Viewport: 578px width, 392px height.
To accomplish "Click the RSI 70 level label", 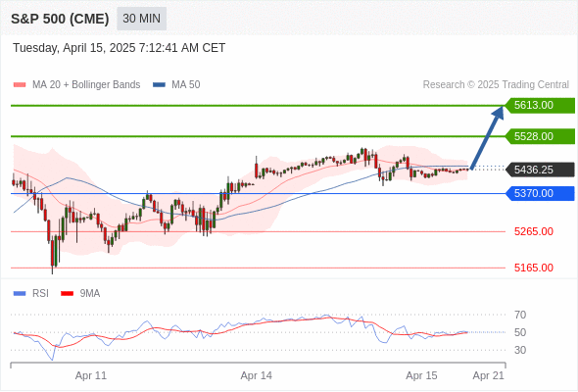I will pos(520,315).
